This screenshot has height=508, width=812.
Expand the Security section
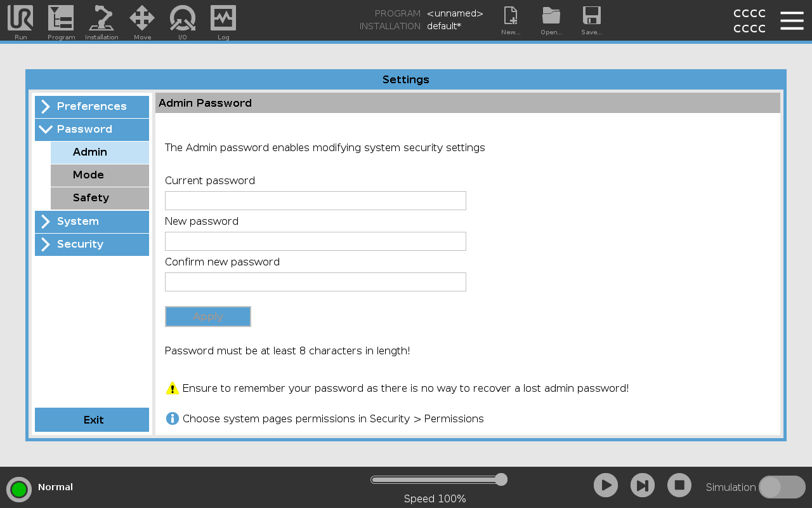tap(92, 244)
